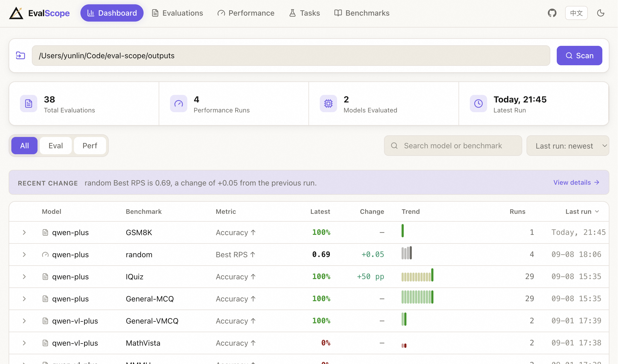Expand the qwen-plus random row
The image size is (618, 364).
coord(24,255)
